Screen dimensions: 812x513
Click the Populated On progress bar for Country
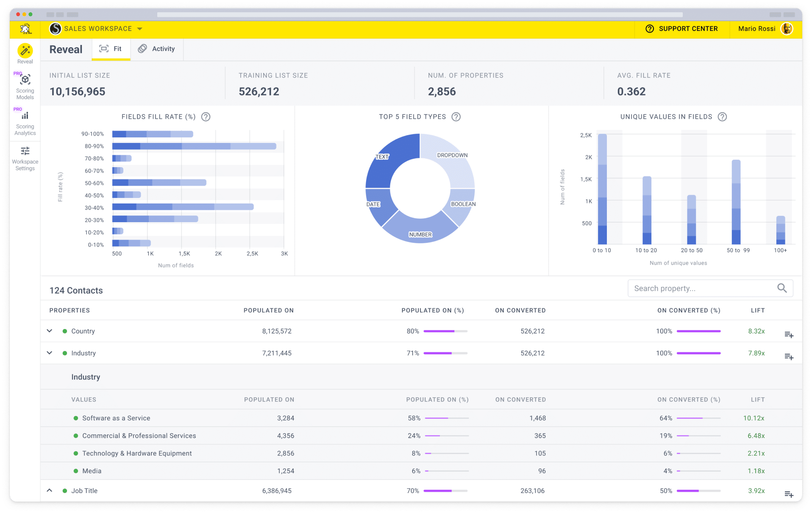pos(445,332)
